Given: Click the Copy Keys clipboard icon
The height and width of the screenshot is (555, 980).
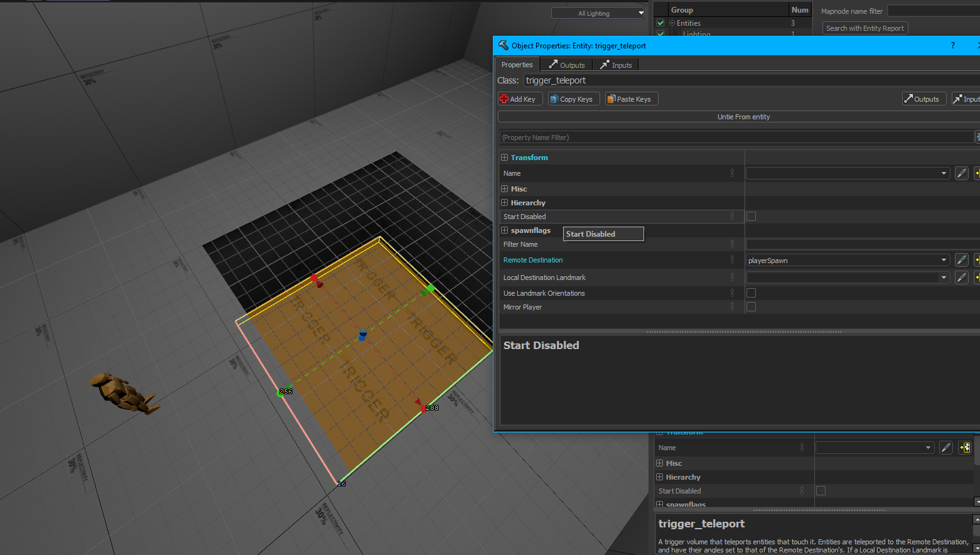Looking at the screenshot, I should pyautogui.click(x=554, y=99).
